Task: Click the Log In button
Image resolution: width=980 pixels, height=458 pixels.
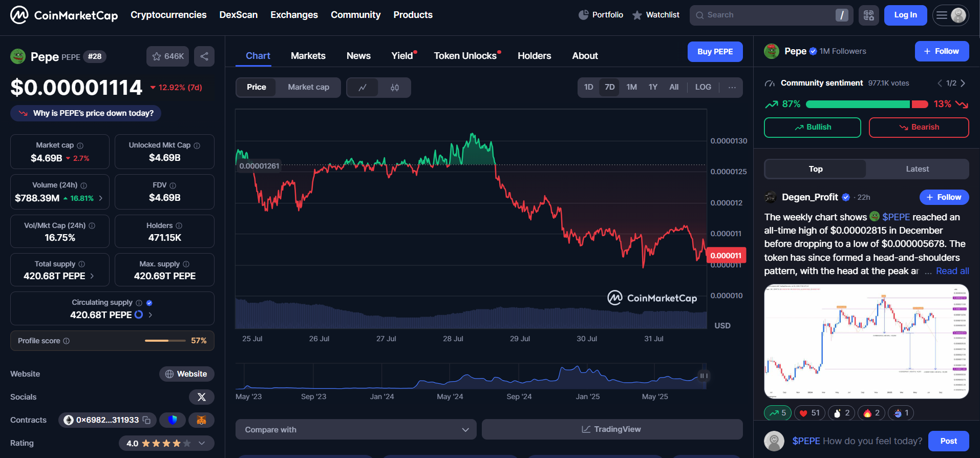Action: tap(906, 15)
